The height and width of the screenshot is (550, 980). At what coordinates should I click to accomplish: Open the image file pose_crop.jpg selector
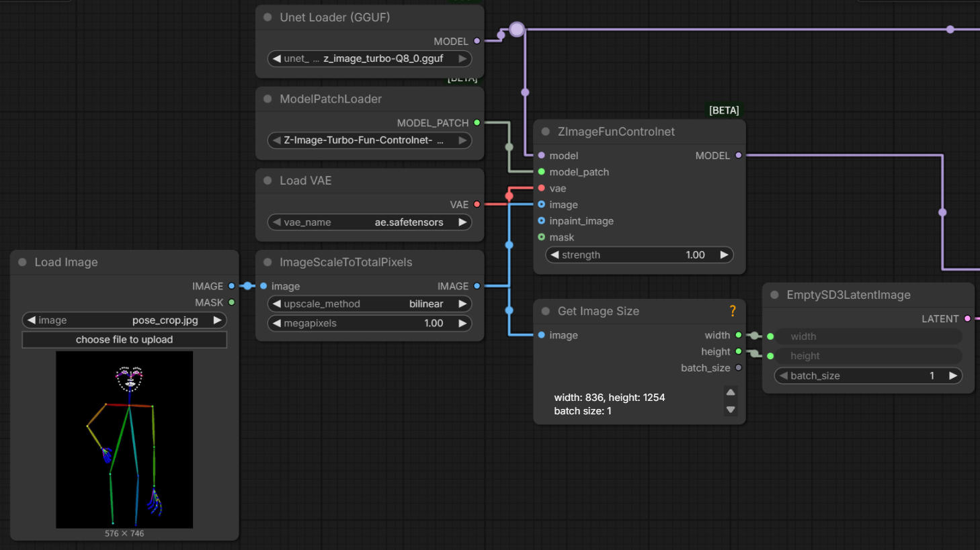(x=124, y=320)
